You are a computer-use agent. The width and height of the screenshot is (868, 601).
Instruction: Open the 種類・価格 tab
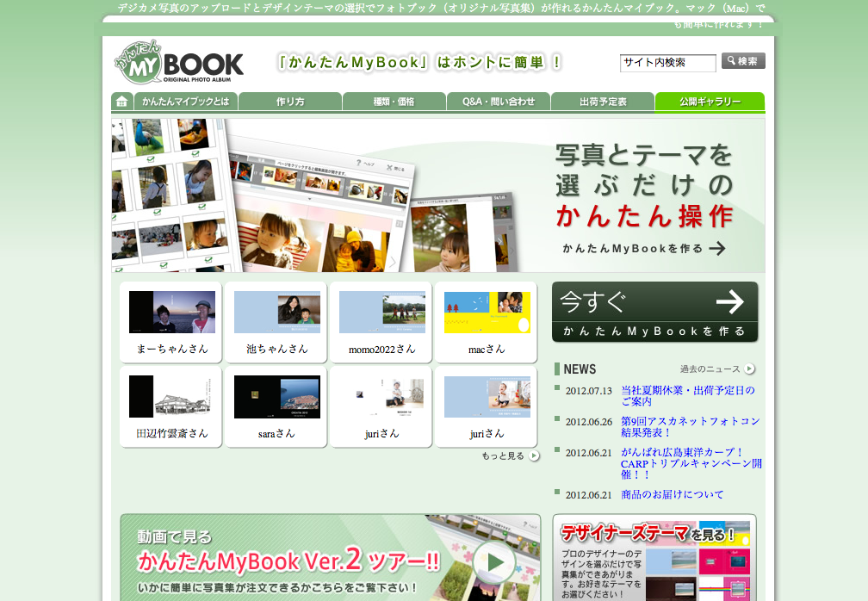(x=394, y=102)
